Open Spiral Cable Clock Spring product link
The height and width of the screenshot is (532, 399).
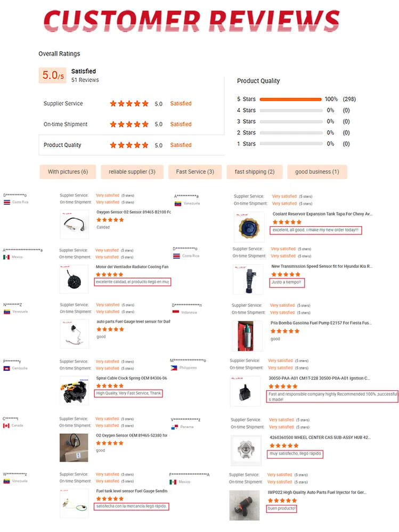[x=131, y=378]
